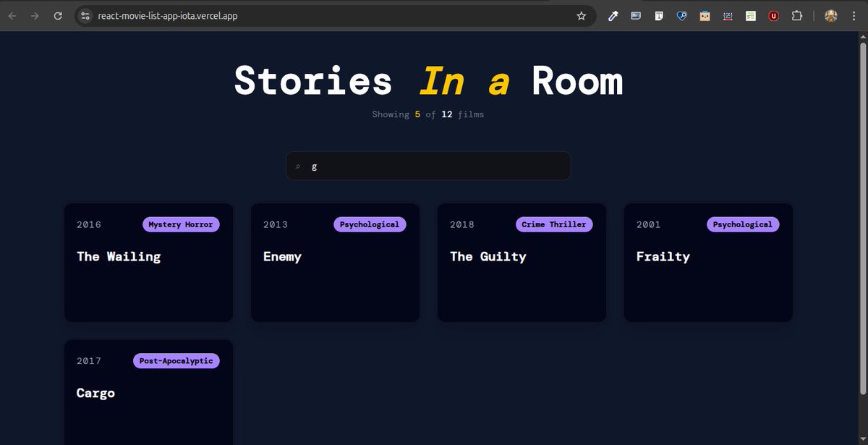This screenshot has width=868, height=445.
Task: Click the URL in the address bar
Action: point(168,16)
